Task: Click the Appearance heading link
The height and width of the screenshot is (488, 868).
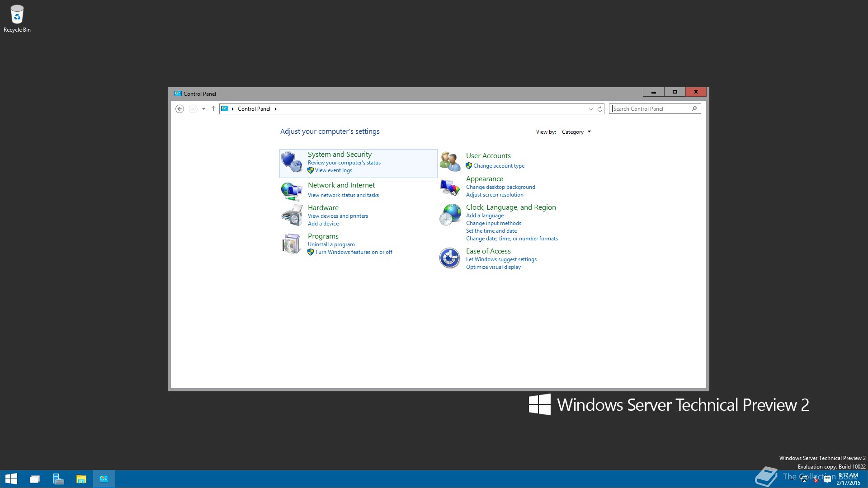Action: 485,179
